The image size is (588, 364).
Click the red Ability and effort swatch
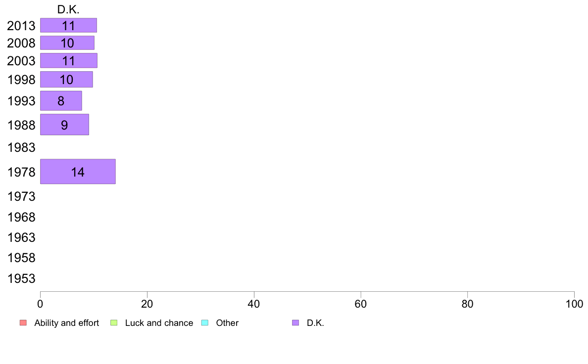click(x=23, y=323)
